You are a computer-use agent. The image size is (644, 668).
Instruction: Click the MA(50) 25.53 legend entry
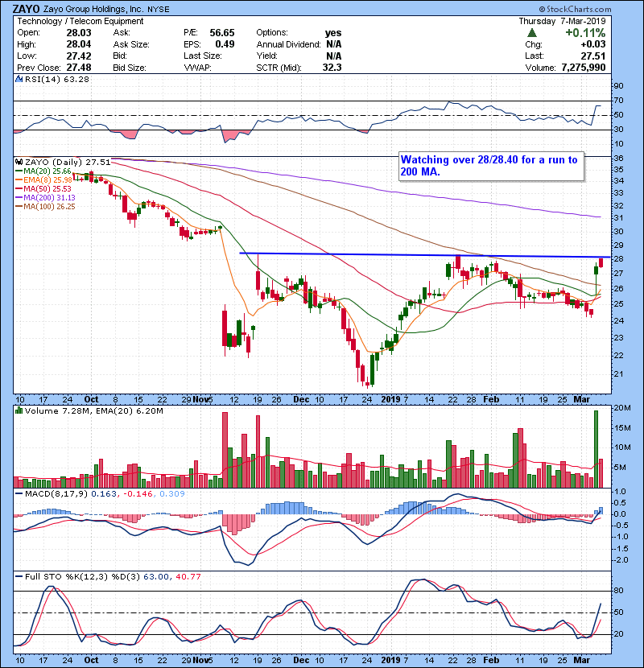pos(47,188)
